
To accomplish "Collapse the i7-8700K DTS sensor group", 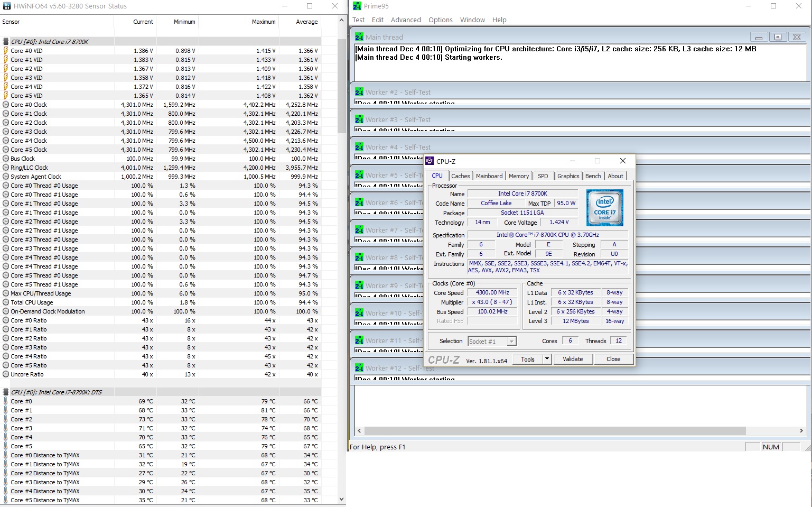I will tap(6, 392).
